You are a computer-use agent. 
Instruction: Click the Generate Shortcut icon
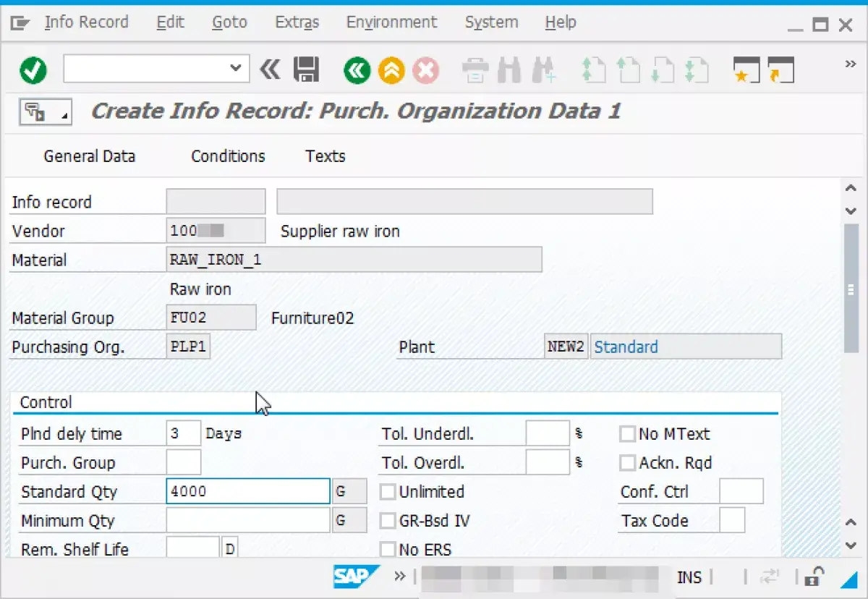(x=780, y=69)
